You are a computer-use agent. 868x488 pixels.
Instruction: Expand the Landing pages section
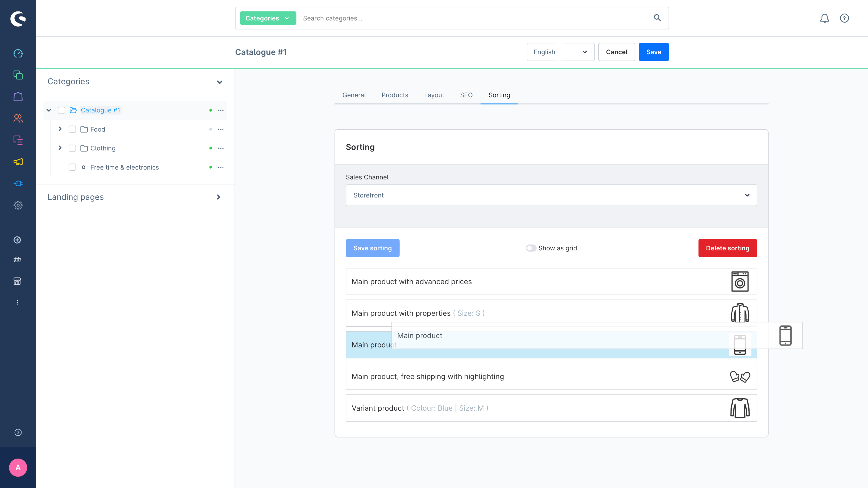tap(218, 197)
